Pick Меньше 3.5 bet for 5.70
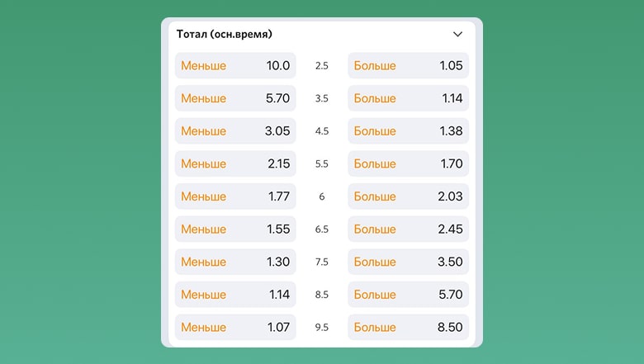The width and height of the screenshot is (644, 364). pyautogui.click(x=235, y=98)
